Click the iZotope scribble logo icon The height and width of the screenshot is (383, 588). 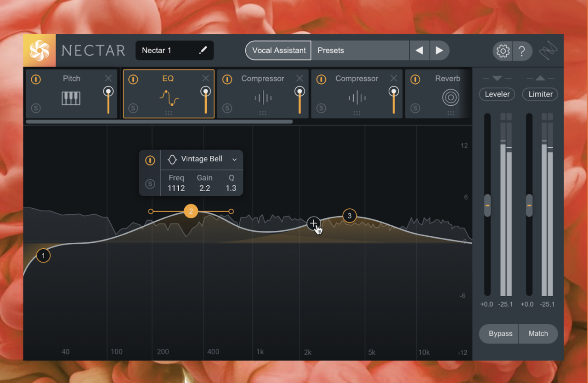[548, 51]
